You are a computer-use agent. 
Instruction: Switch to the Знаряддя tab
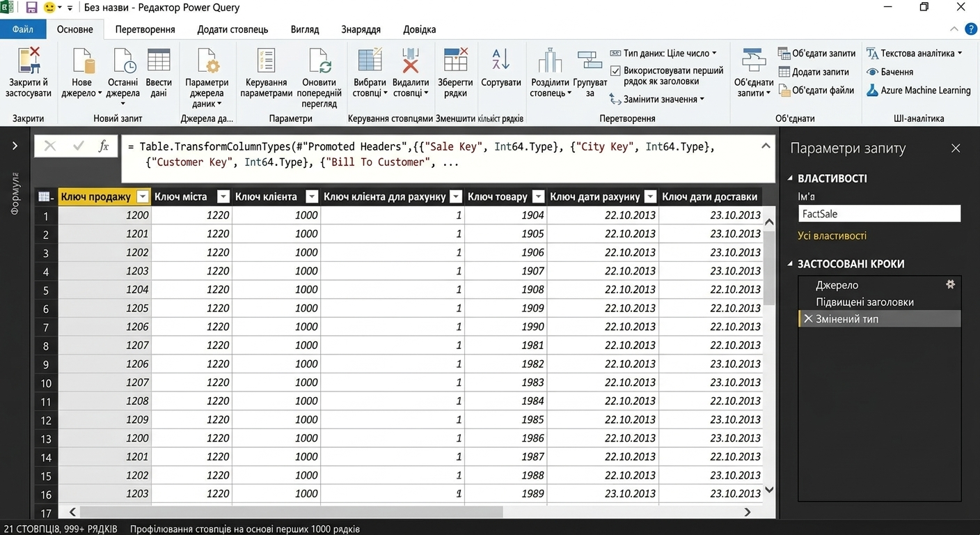click(361, 29)
